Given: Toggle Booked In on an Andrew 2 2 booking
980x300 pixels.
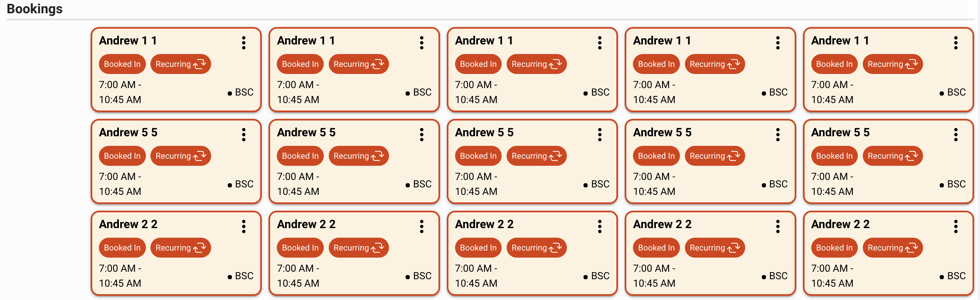Looking at the screenshot, I should [x=122, y=247].
